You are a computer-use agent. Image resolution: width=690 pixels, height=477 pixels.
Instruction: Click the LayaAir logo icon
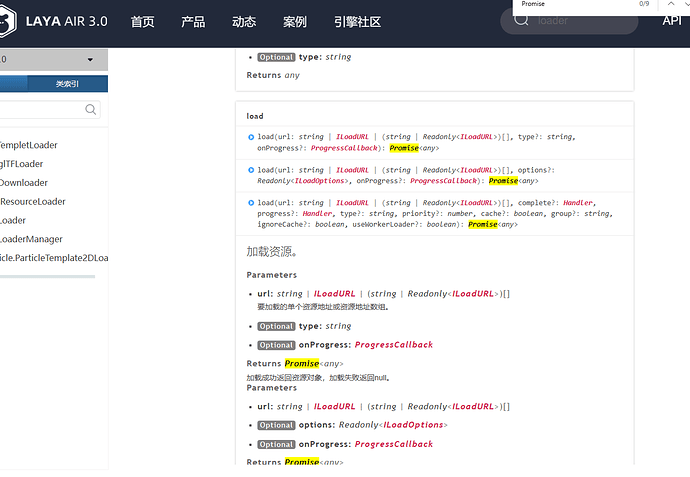click(x=7, y=21)
